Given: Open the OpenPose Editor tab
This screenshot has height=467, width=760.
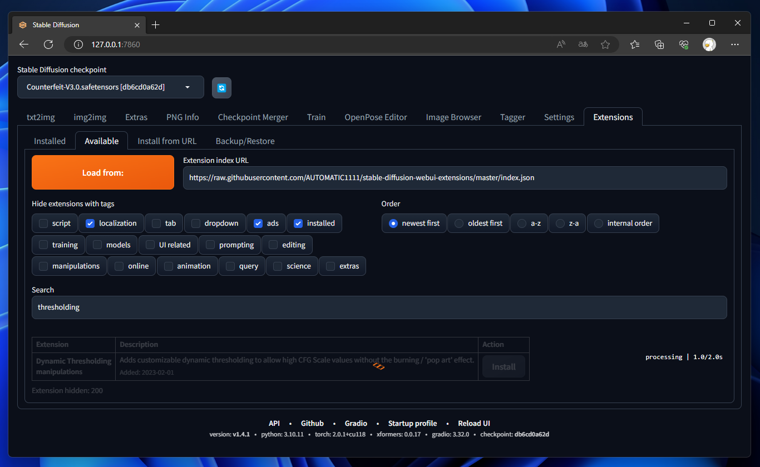Looking at the screenshot, I should coord(376,117).
